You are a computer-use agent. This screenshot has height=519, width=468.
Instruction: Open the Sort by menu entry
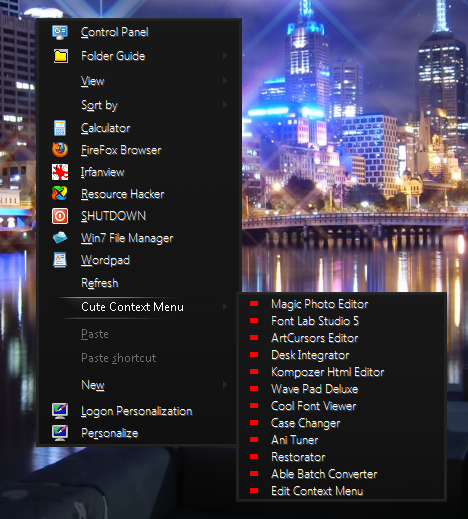[139, 105]
